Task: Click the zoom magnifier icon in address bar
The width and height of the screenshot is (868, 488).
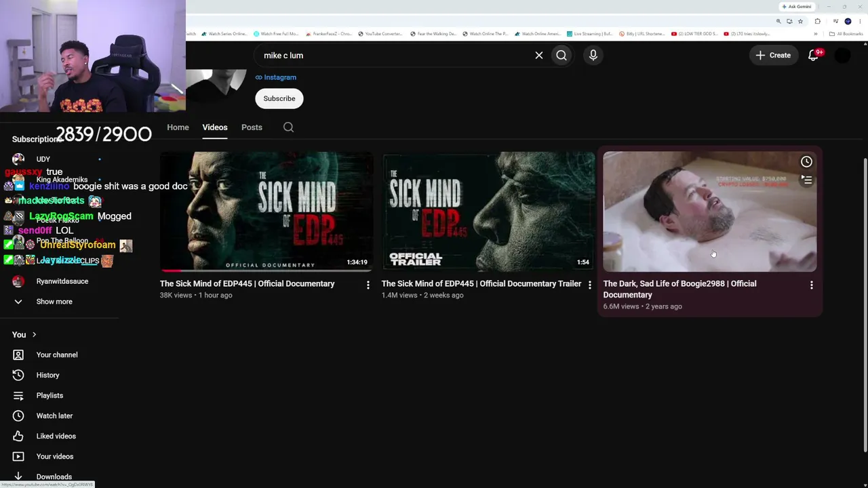Action: click(x=778, y=21)
